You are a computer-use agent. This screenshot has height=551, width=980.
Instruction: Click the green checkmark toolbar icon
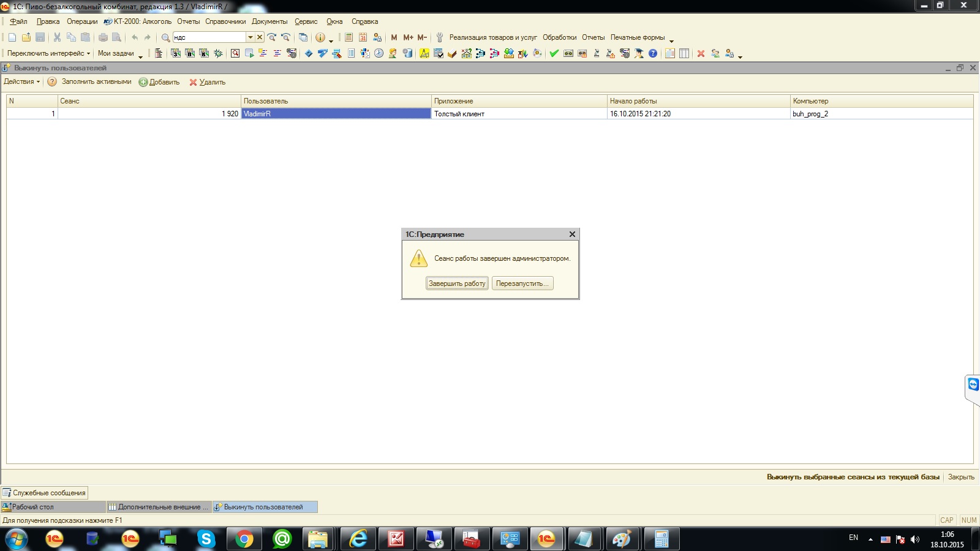pos(554,53)
